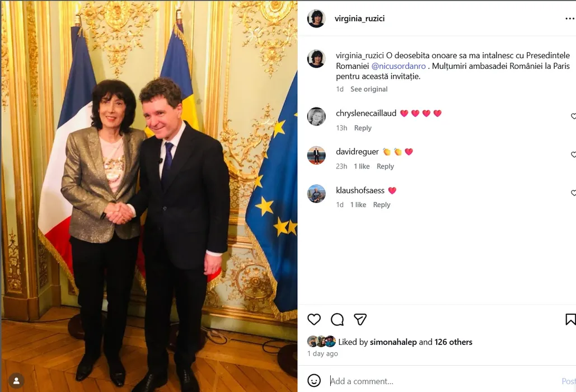576x392 pixels.
Task: Open davidreguer's avatar
Action: click(316, 155)
